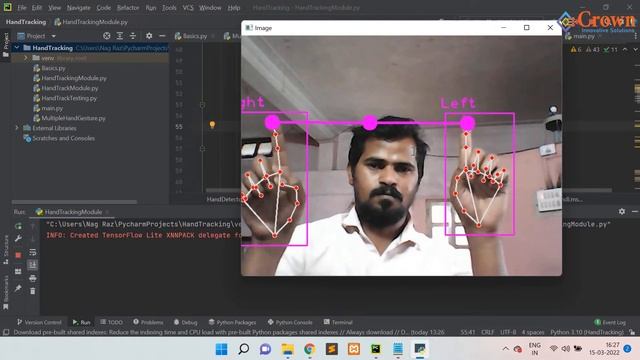Image resolution: width=640 pixels, height=360 pixels.
Task: Open PyCharm icon in taskbar
Action: coord(376,349)
